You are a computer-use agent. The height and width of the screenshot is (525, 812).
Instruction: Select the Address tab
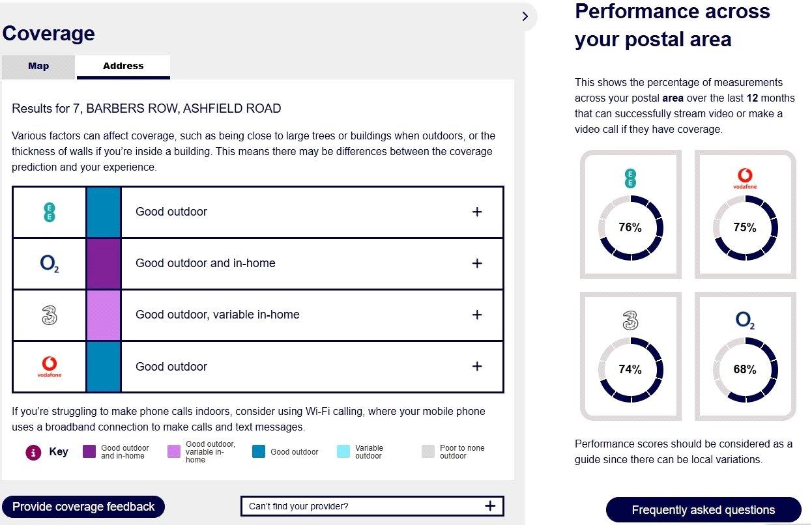(x=123, y=66)
